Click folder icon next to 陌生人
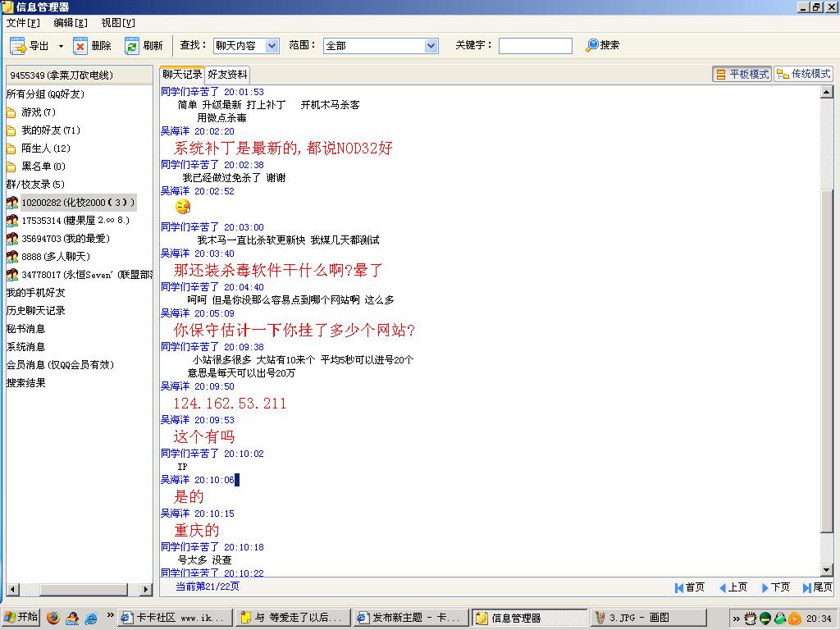 [x=11, y=149]
